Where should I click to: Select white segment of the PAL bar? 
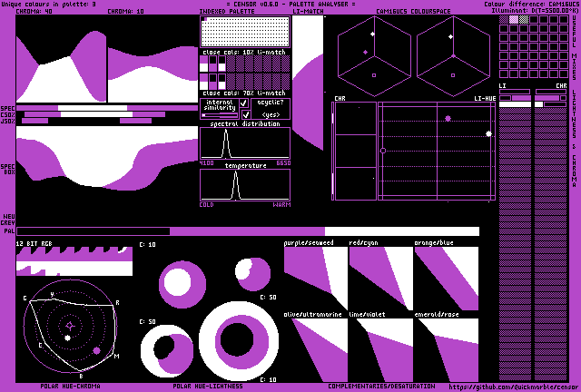[402, 231]
